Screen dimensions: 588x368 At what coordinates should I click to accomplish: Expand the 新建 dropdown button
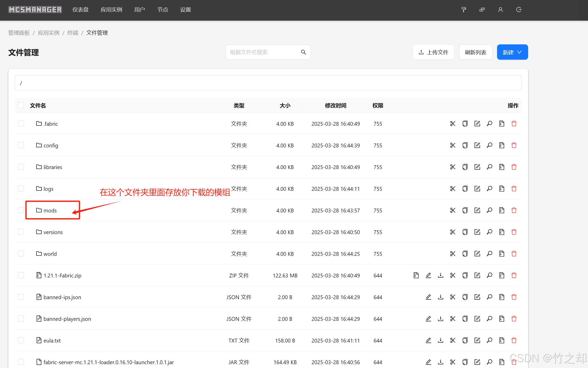[512, 52]
